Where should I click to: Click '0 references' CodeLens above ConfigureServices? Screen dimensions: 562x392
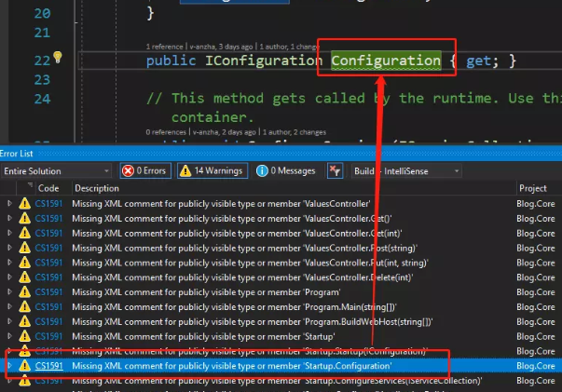[166, 132]
